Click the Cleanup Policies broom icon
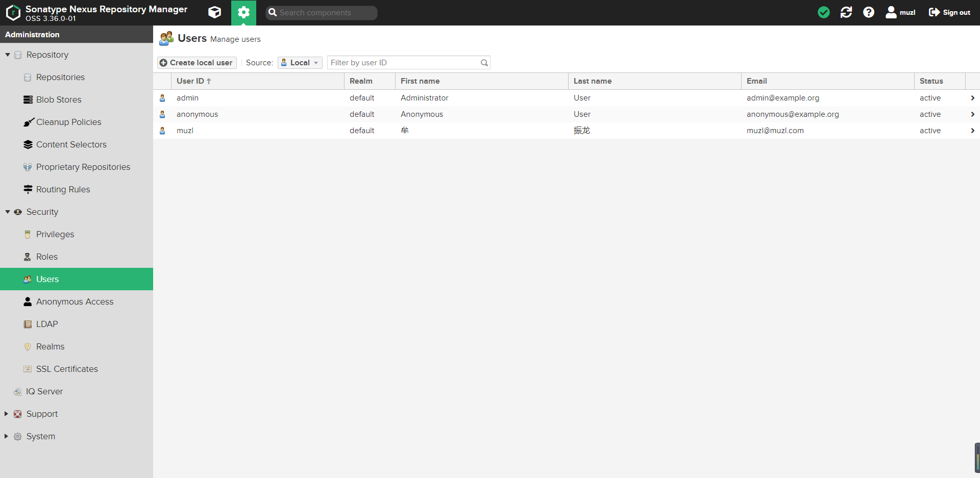Screen dimensions: 980x478 [28, 122]
